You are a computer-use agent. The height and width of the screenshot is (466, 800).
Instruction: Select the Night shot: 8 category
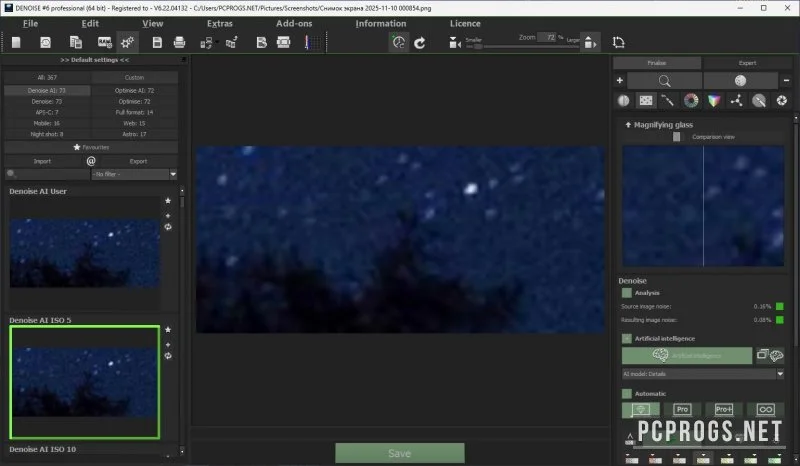point(47,134)
